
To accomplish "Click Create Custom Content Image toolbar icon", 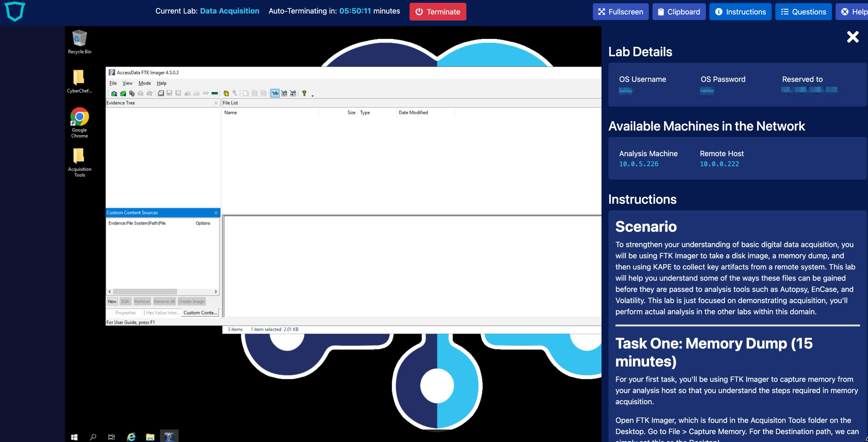I will click(x=197, y=93).
